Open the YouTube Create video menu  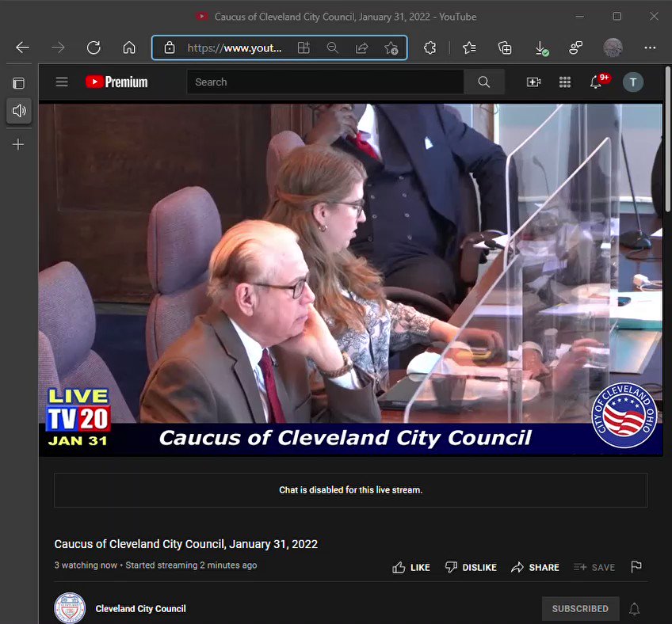point(533,82)
